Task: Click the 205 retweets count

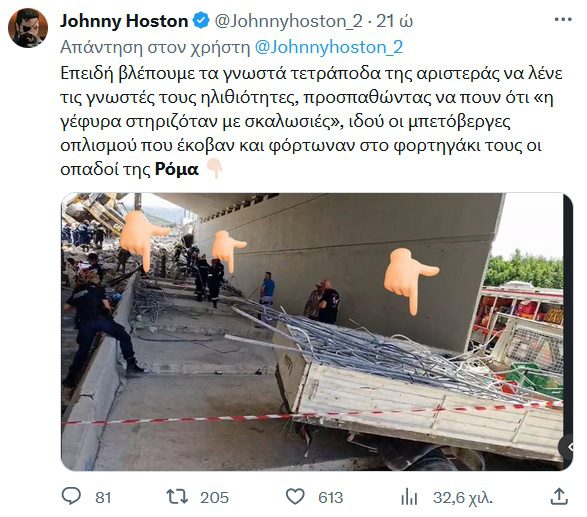Action: point(214,498)
